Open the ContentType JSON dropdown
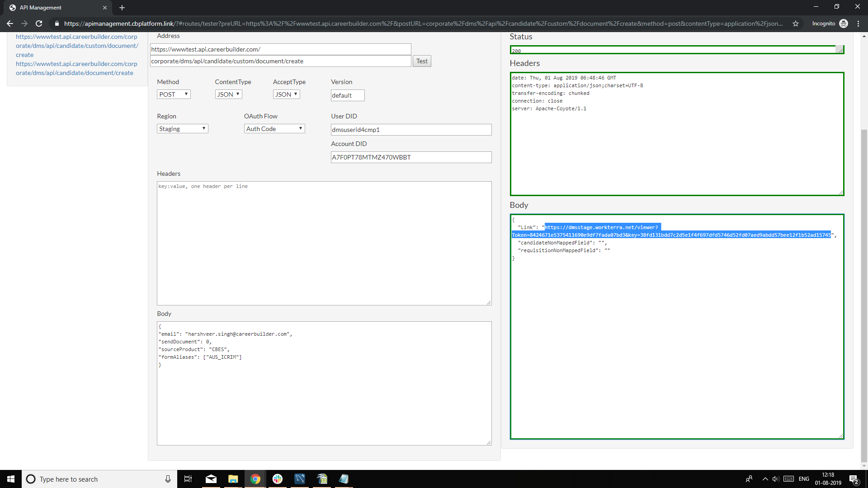The height and width of the screenshot is (488, 868). point(228,94)
